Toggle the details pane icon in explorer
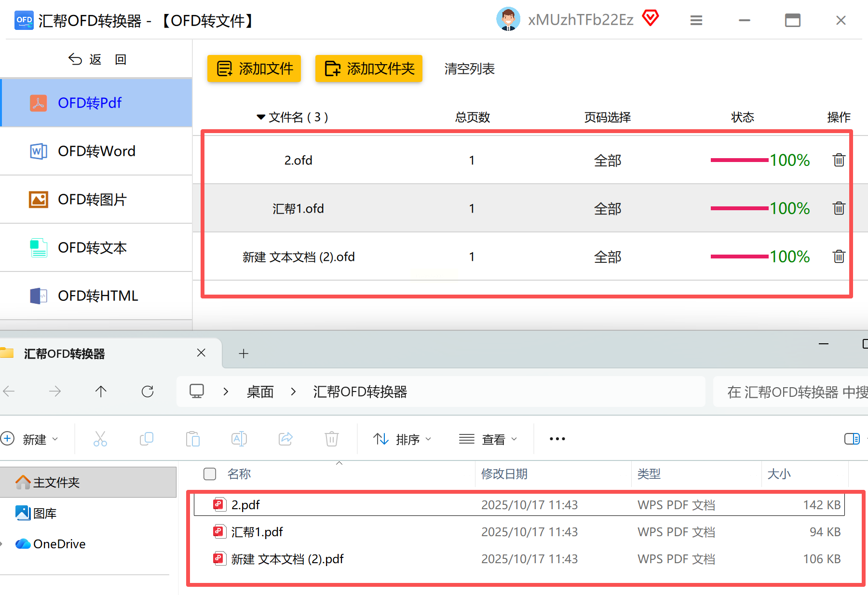This screenshot has width=868, height=595. (852, 439)
